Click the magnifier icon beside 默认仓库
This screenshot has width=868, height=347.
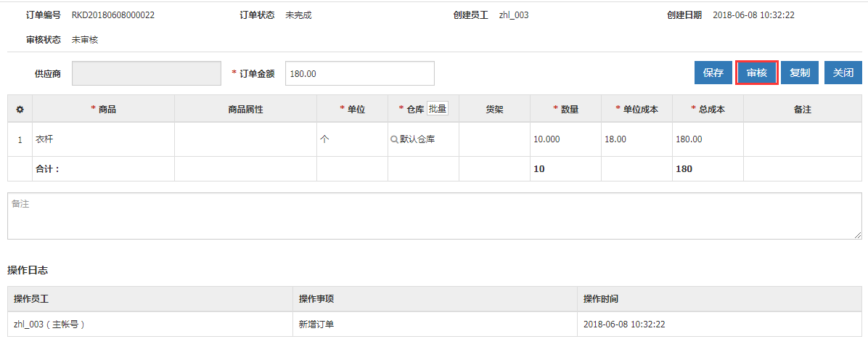pos(394,139)
